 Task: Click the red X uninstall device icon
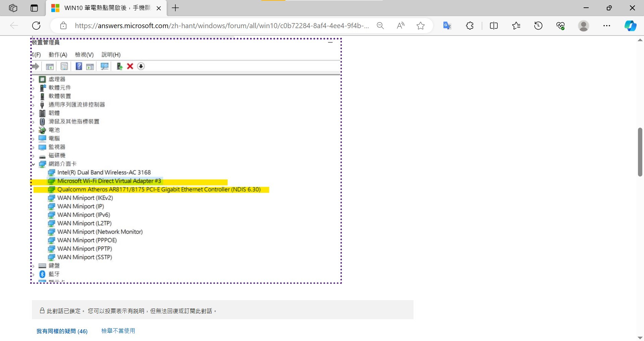130,66
